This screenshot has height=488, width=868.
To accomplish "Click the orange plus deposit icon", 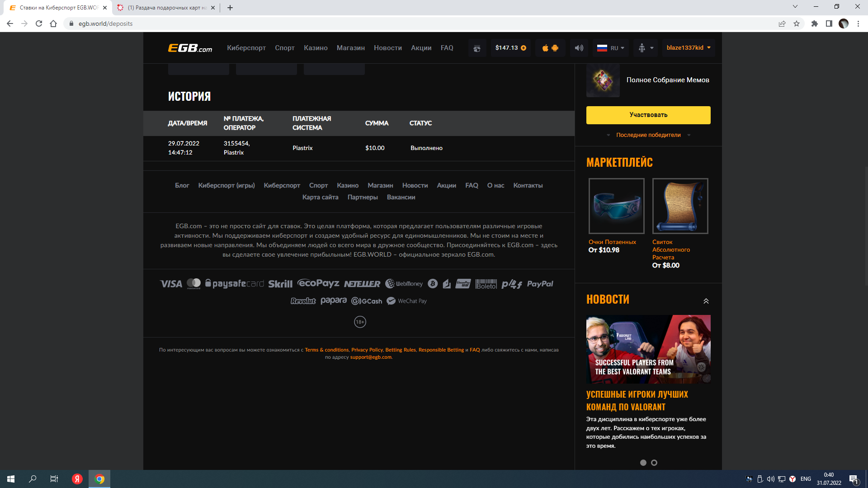I will [x=524, y=48].
